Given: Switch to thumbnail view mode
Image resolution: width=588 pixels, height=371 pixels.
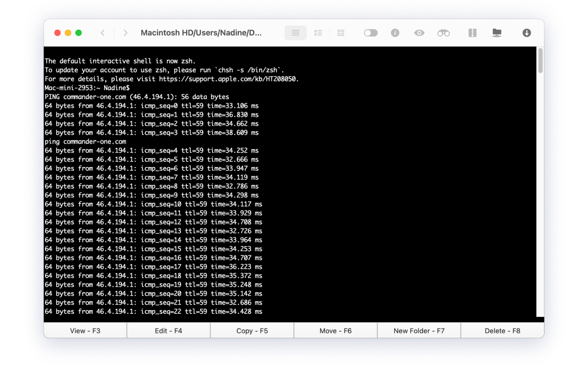Looking at the screenshot, I should click(341, 32).
